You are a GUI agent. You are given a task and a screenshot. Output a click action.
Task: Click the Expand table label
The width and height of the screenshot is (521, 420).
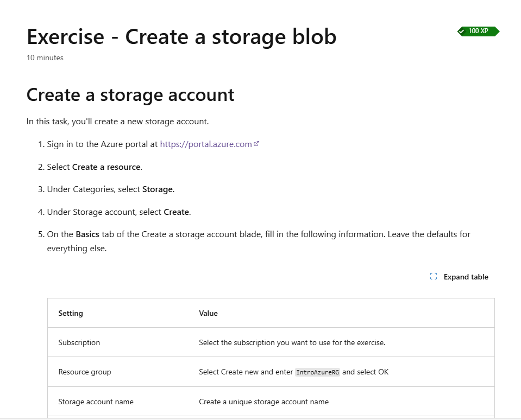(x=465, y=277)
